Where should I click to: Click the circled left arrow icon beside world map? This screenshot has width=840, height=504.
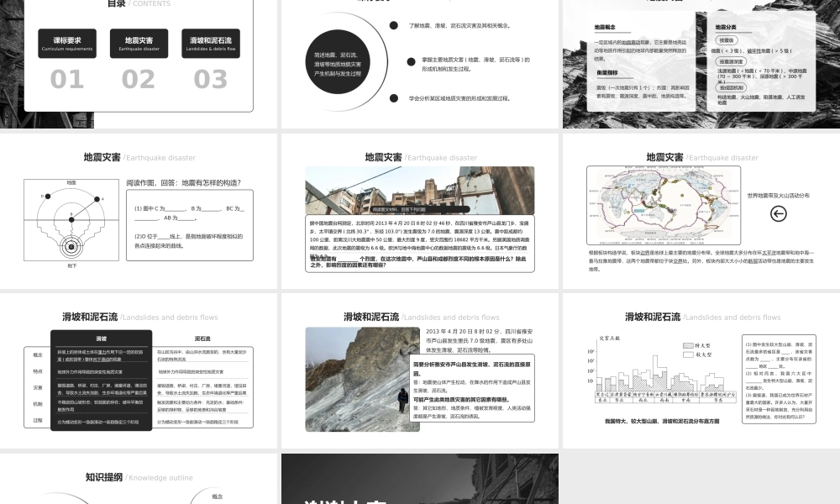pos(779,213)
